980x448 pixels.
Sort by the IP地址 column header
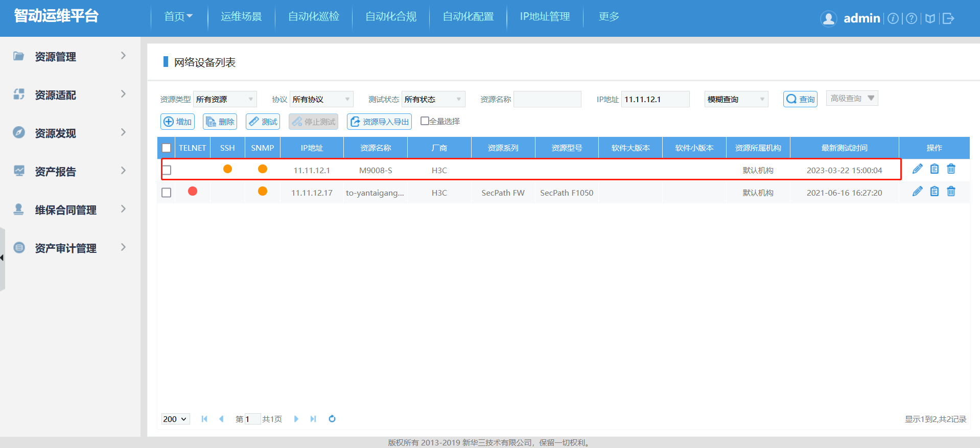pos(312,148)
